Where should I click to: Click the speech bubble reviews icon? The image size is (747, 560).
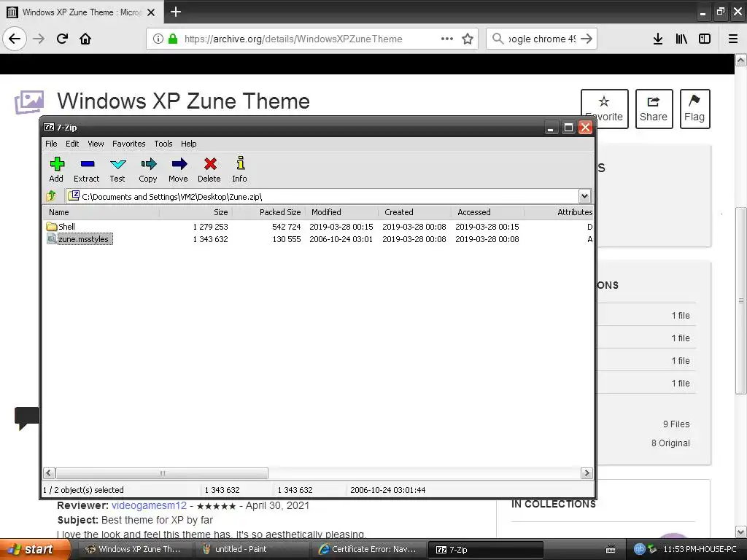[x=26, y=418]
